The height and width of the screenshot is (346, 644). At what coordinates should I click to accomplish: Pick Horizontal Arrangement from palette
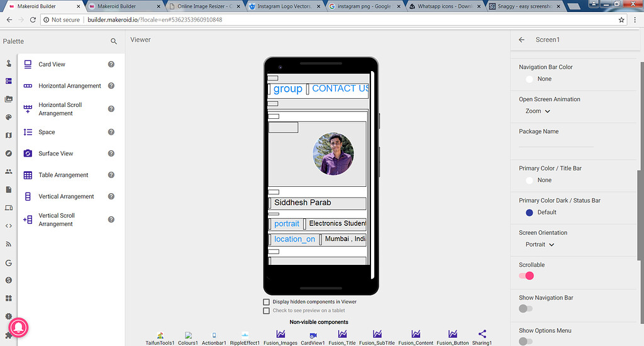(69, 86)
